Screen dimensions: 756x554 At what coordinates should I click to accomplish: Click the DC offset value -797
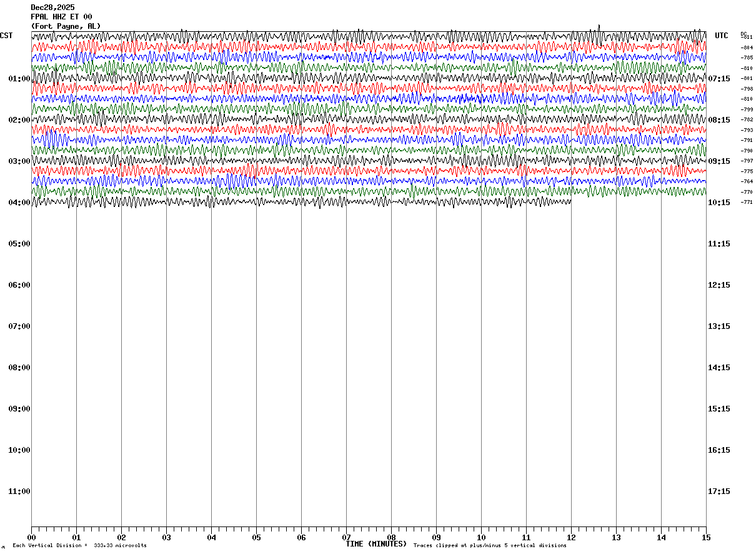747,161
